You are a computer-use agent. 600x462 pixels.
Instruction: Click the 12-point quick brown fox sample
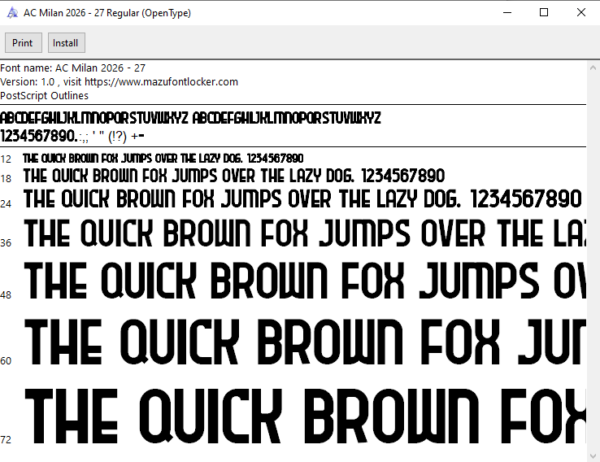coord(163,158)
